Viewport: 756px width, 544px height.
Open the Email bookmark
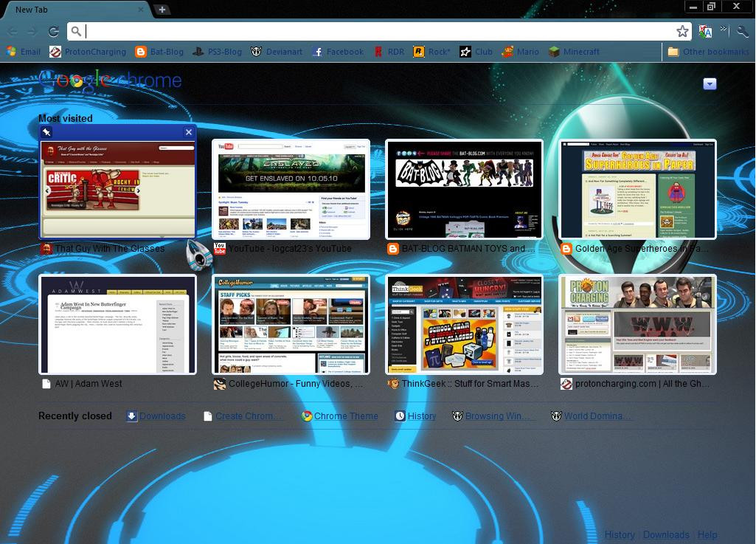click(x=24, y=52)
